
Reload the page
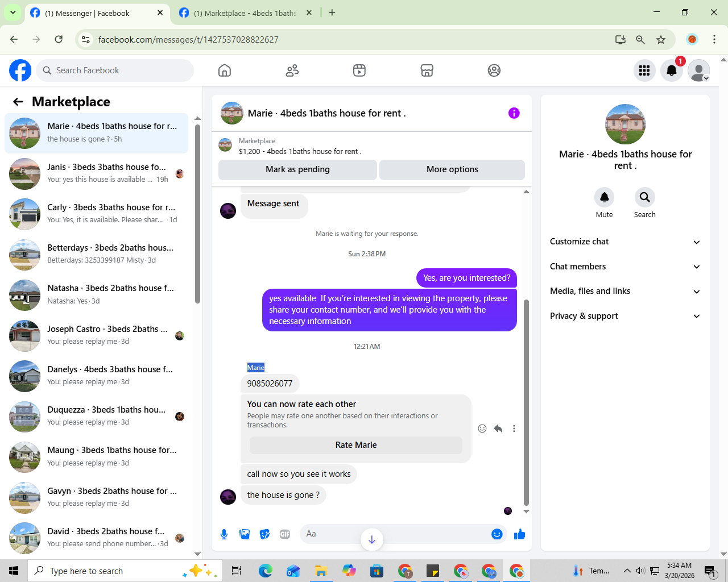tap(59, 39)
